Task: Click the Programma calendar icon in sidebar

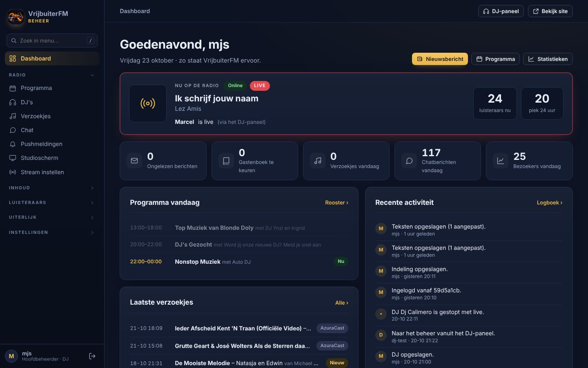Action: pos(13,88)
